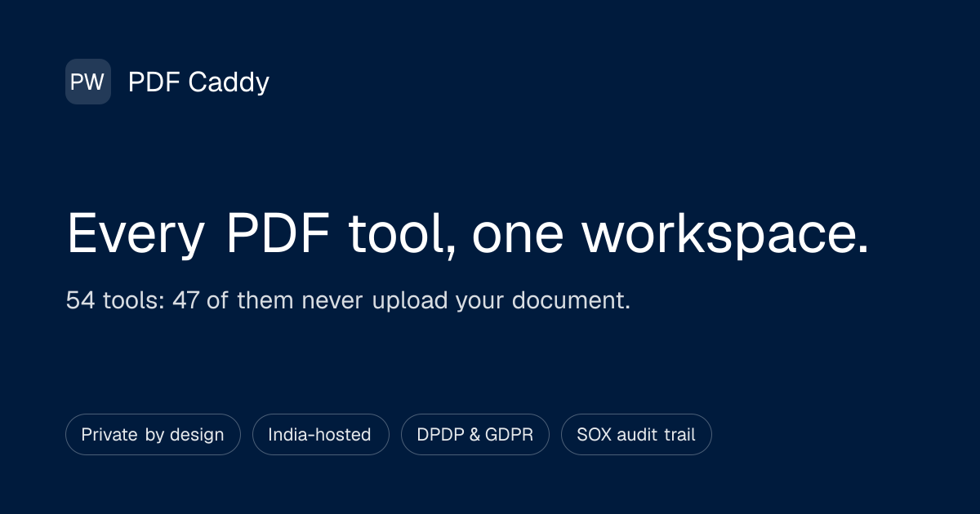Click the Private by design pill

pyautogui.click(x=153, y=435)
